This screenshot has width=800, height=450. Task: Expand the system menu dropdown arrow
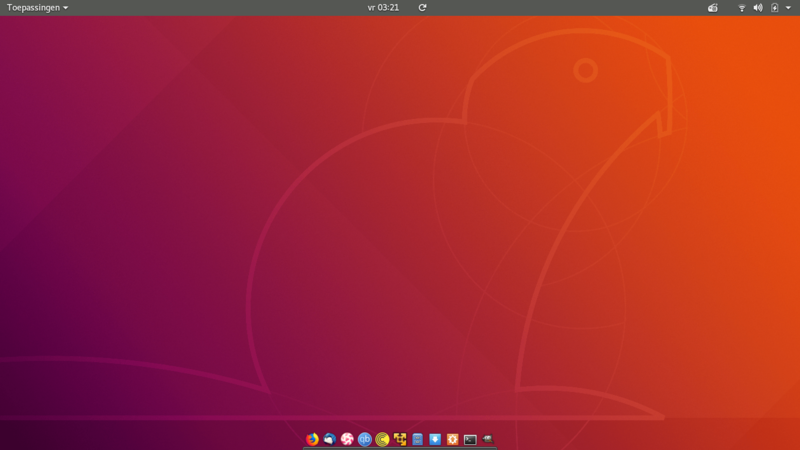[788, 8]
